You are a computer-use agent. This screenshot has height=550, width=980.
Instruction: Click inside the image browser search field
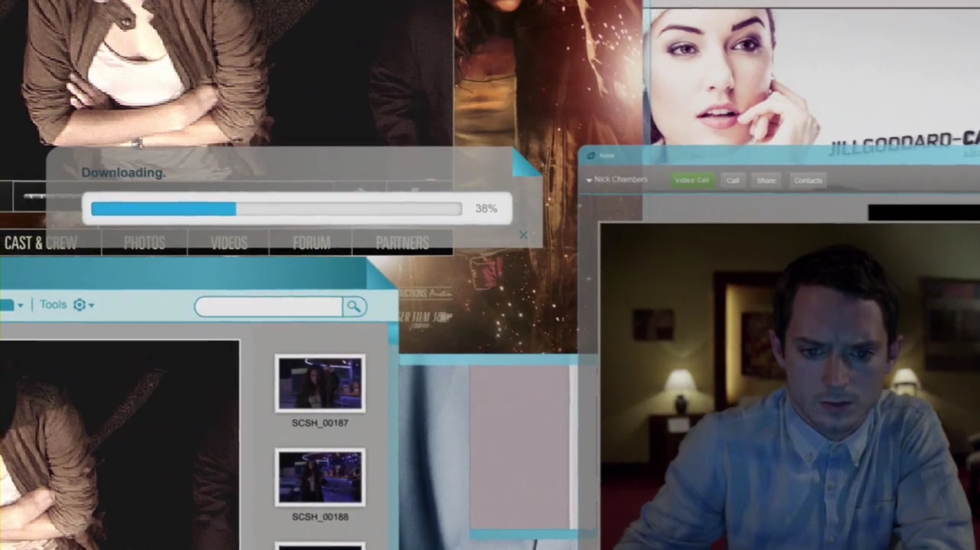(268, 306)
